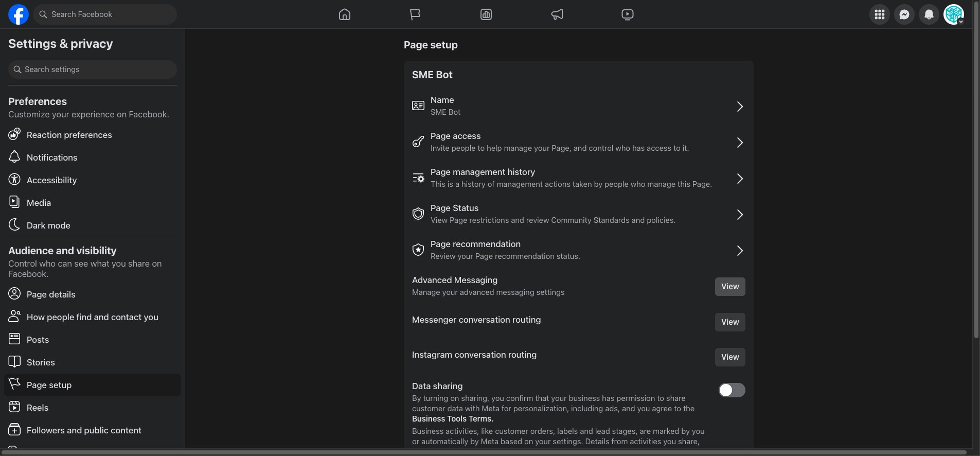Viewport: 980px width, 456px height.
Task: Open the account profile avatar
Action: (x=954, y=14)
